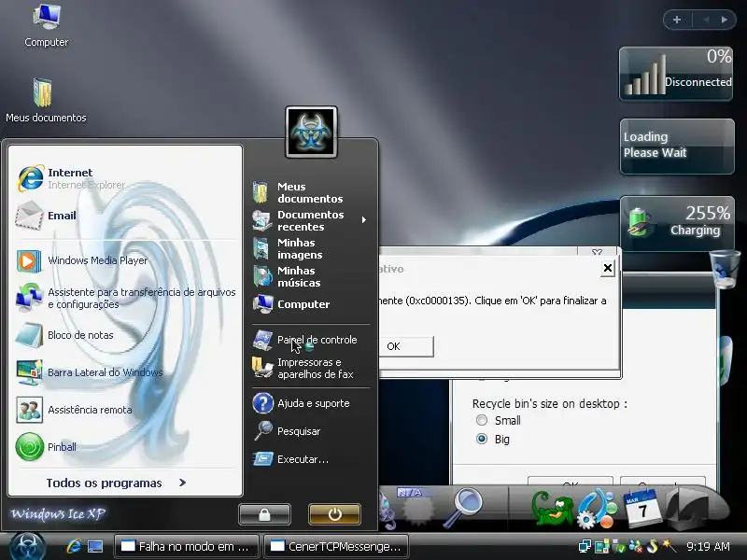Image resolution: width=747 pixels, height=560 pixels.
Task: Open Pesquisar search
Action: coord(287,431)
